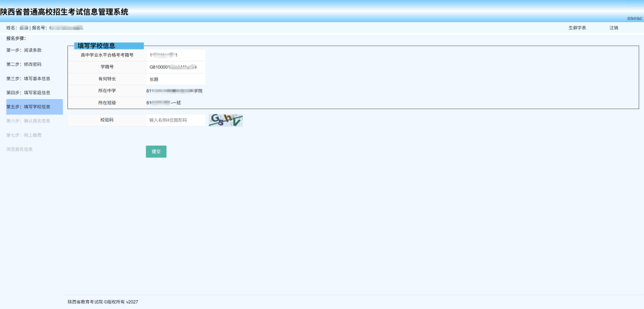The width and height of the screenshot is (644, 309).
Task: Open the 生僻字表 link
Action: pos(577,28)
